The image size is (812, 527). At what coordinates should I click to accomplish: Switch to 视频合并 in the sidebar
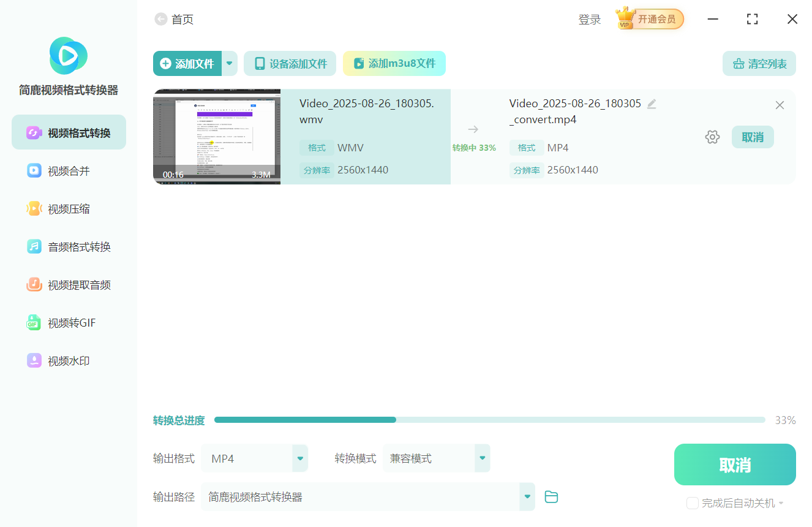pyautogui.click(x=69, y=171)
